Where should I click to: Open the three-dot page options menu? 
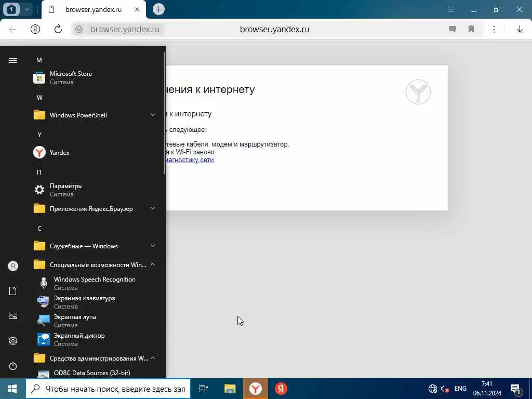tap(494, 29)
